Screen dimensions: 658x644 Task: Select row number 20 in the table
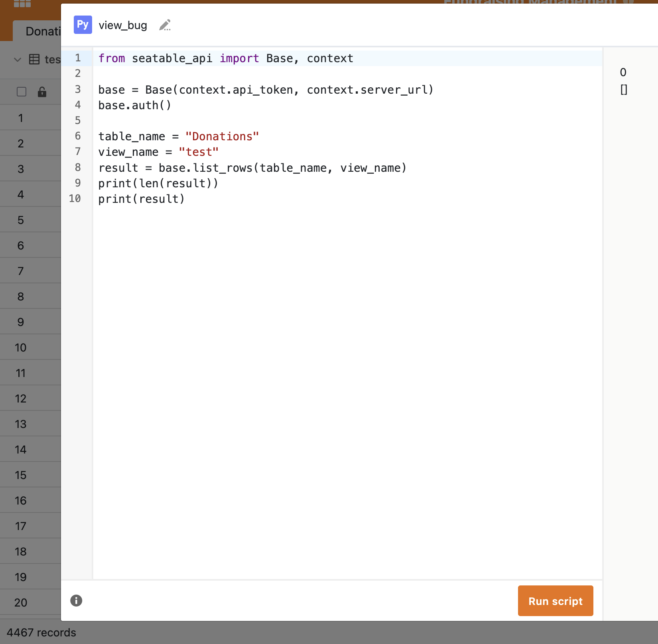pos(21,603)
